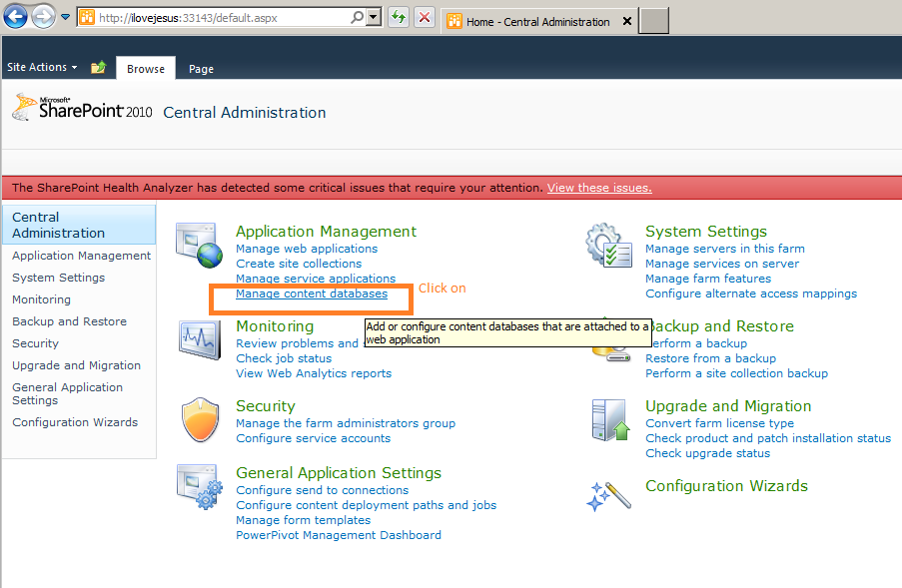Image resolution: width=902 pixels, height=588 pixels.
Task: Open Manage content databases
Action: point(312,294)
